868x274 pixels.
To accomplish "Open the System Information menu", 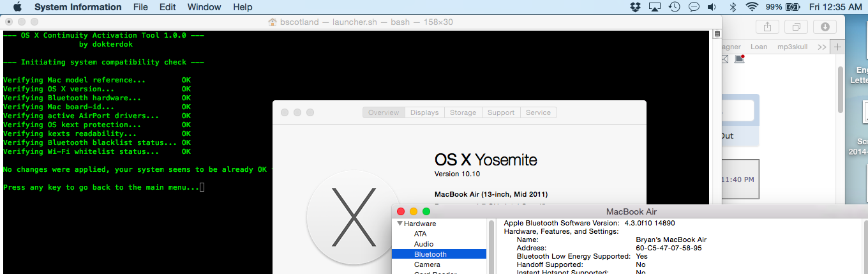I will point(78,7).
